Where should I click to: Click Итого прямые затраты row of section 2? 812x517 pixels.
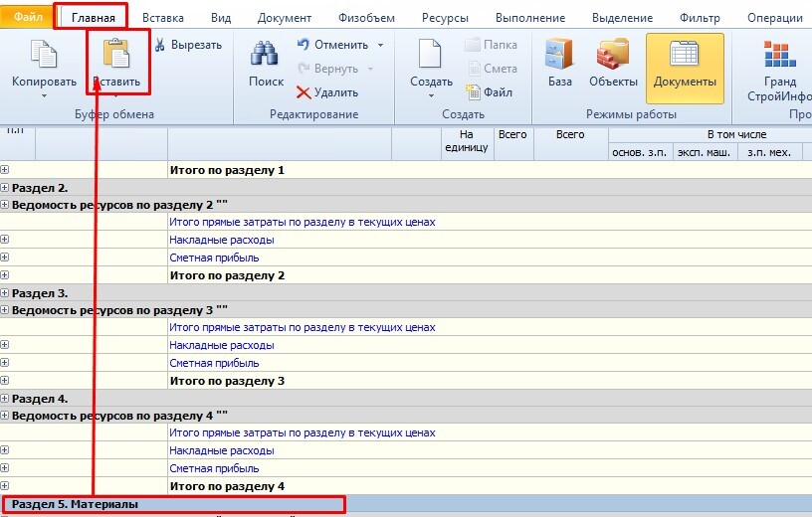(x=302, y=222)
